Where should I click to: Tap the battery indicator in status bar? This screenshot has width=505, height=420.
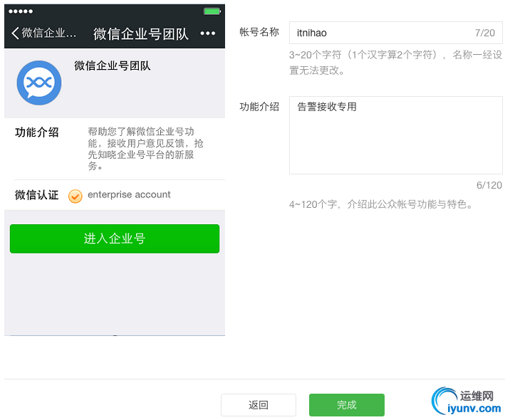click(x=212, y=11)
